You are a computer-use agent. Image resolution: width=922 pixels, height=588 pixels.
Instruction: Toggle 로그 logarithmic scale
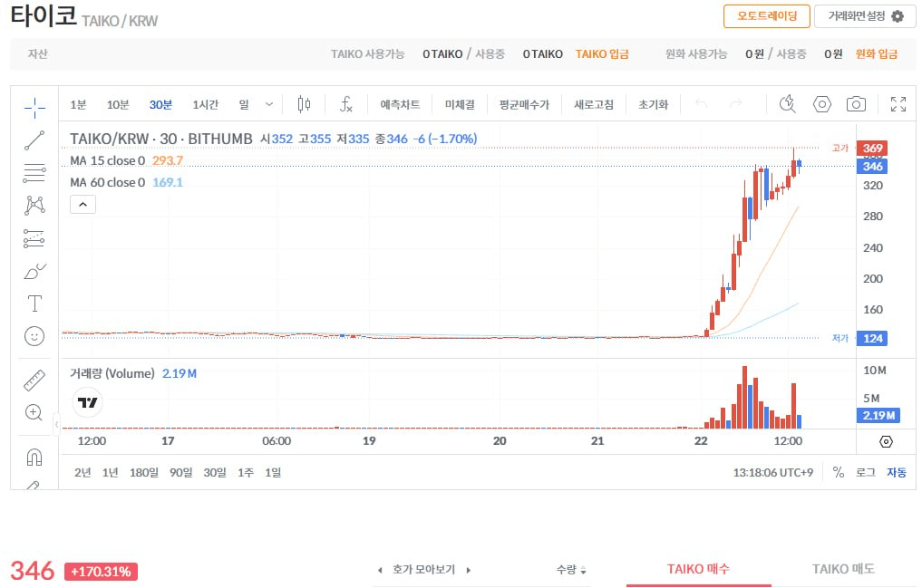866,472
